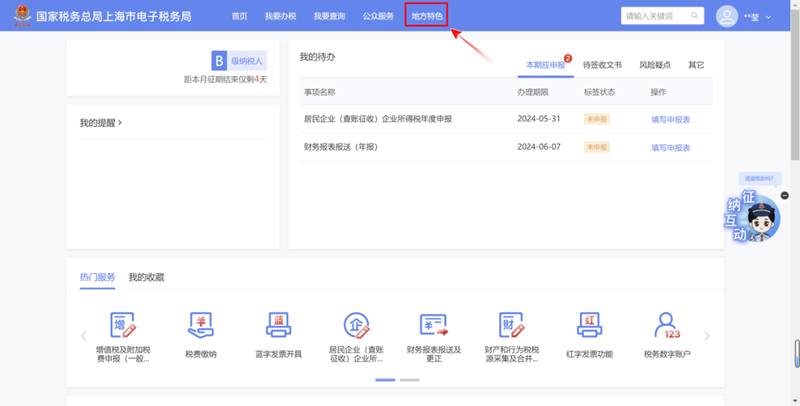The width and height of the screenshot is (800, 406).
Task: Open 财产和行为税税源采集 icon
Action: (512, 326)
